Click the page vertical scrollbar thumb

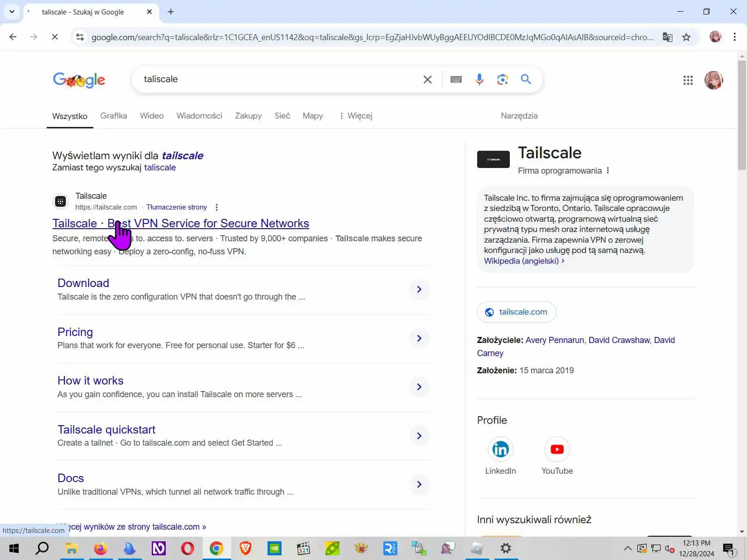[742, 115]
